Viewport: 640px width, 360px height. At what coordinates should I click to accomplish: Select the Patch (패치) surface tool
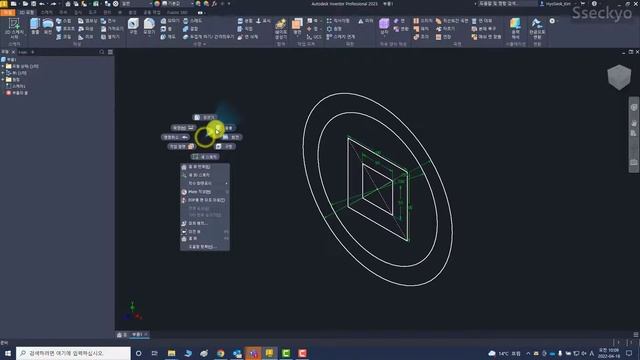[421, 29]
